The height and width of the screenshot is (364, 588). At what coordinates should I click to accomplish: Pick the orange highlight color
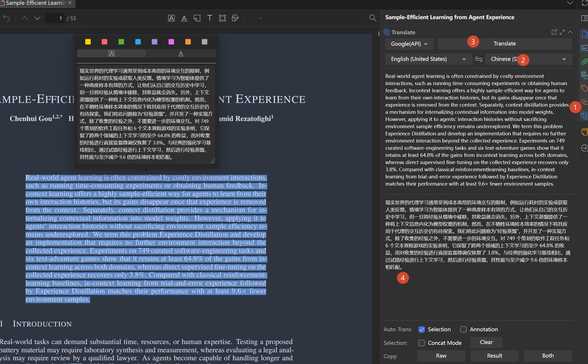[x=188, y=42]
